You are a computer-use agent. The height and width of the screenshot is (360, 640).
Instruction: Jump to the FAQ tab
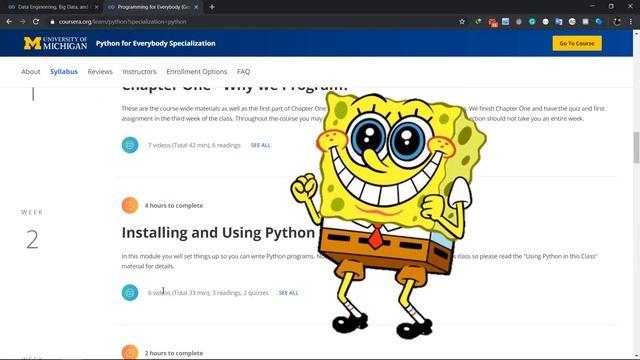243,71
